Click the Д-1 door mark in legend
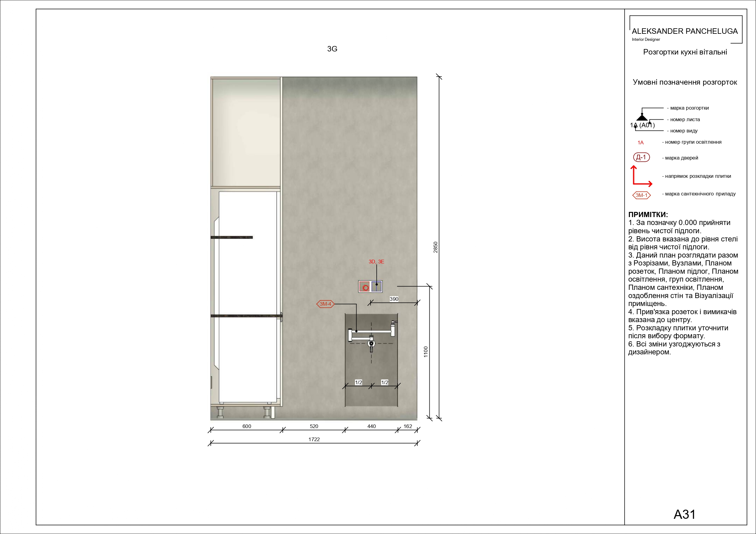This screenshot has width=756, height=534. pyautogui.click(x=641, y=158)
